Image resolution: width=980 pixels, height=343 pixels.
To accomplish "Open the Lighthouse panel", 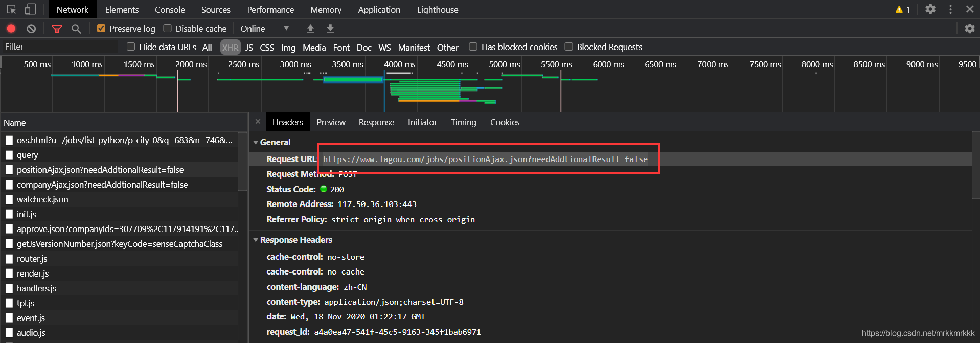I will pos(438,10).
